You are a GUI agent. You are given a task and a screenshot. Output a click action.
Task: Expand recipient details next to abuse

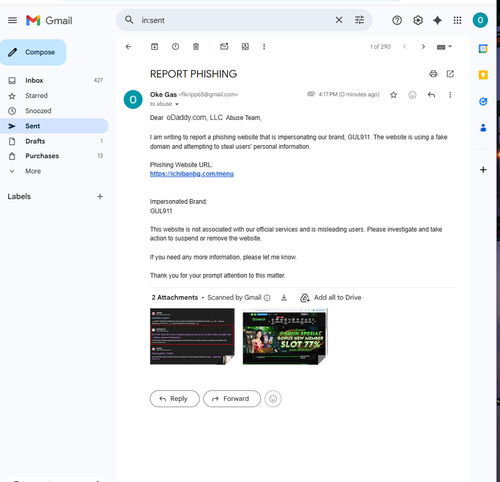coord(177,104)
